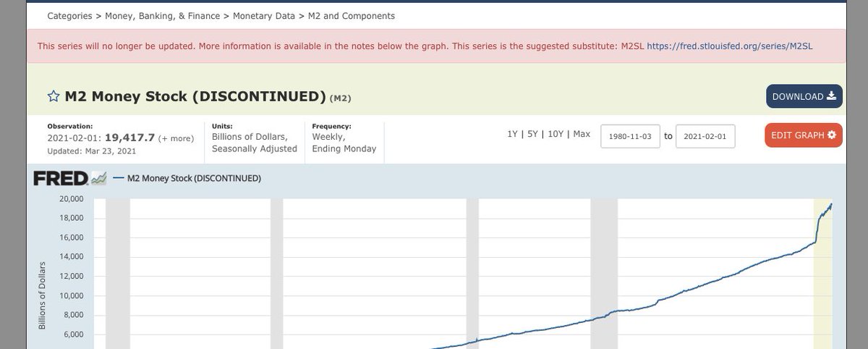
Task: Click the (M2) series ID text
Action: pos(340,98)
